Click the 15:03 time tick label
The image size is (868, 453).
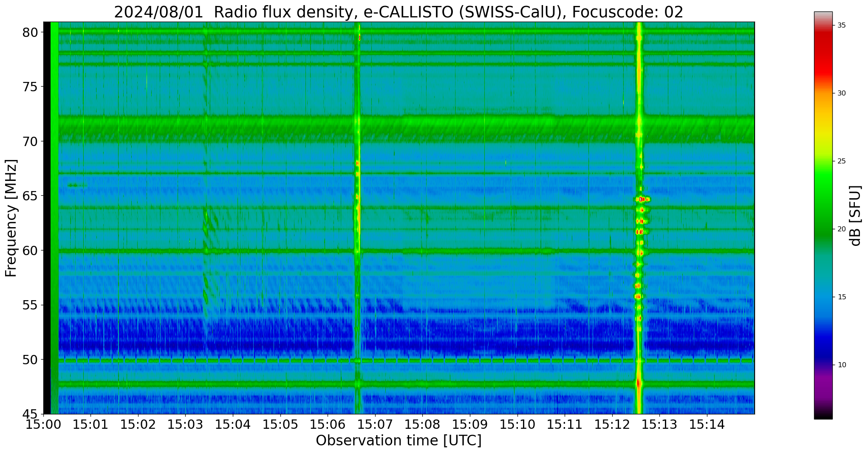coord(185,424)
